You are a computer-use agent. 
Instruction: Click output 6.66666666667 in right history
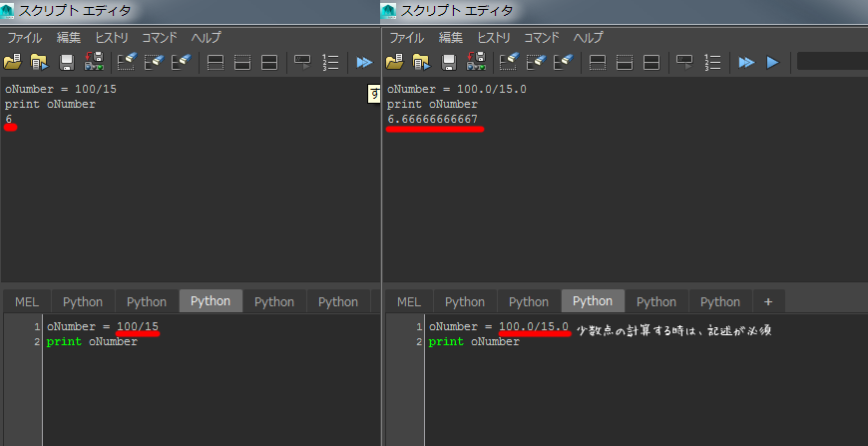pyautogui.click(x=432, y=119)
